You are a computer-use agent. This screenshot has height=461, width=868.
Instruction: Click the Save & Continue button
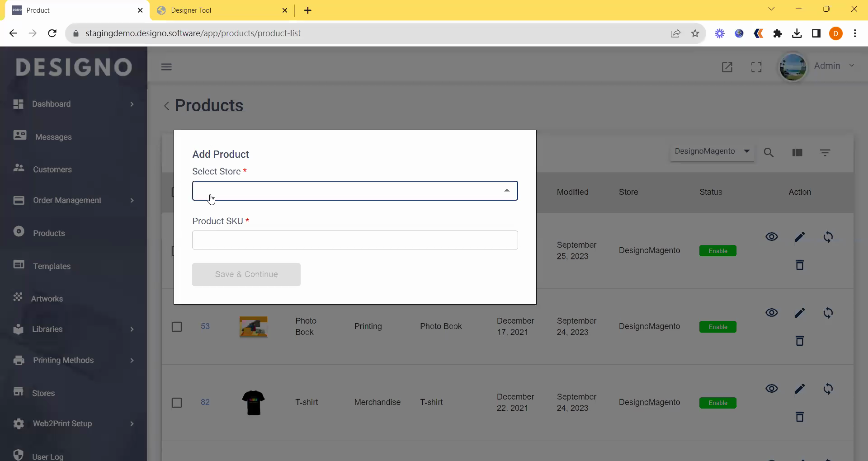tap(246, 274)
